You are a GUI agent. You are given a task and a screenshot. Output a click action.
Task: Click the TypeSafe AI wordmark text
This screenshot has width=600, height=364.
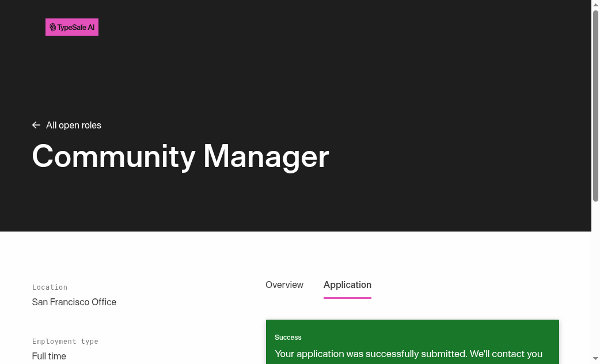pos(76,27)
